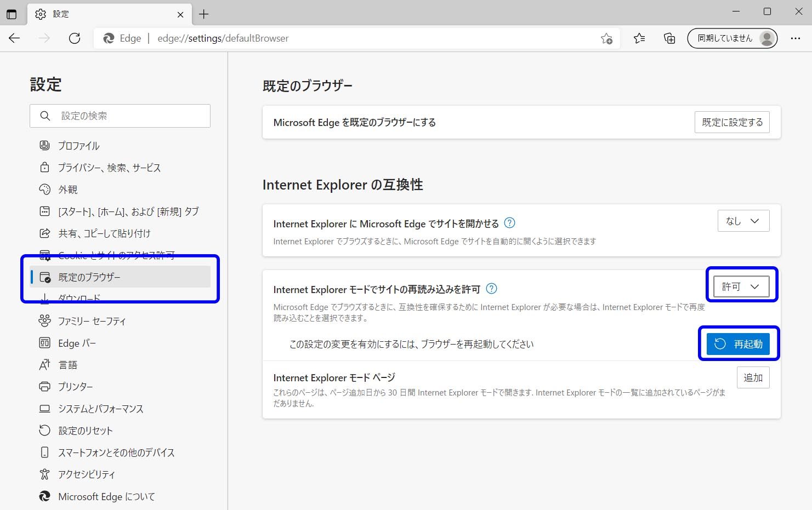Click the プリンター printer icon
The height and width of the screenshot is (510, 812).
pos(44,387)
